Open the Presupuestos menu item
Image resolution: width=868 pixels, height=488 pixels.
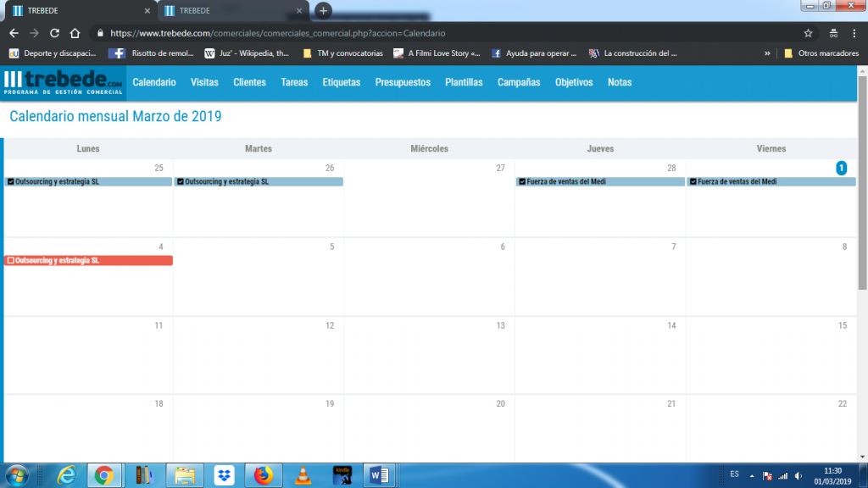pyautogui.click(x=403, y=83)
